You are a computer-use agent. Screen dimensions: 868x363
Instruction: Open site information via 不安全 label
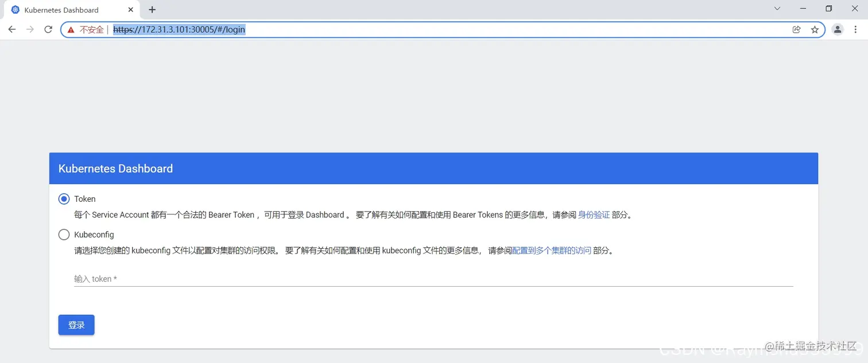92,29
